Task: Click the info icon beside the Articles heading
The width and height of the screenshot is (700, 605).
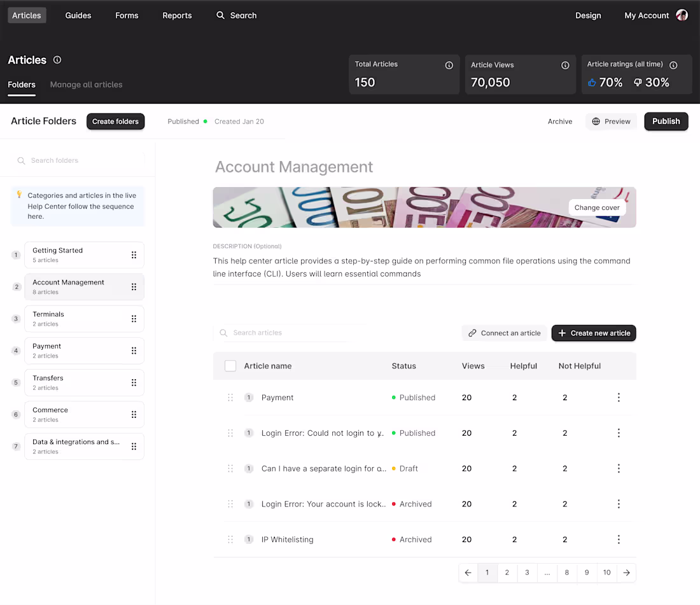Action: [57, 59]
